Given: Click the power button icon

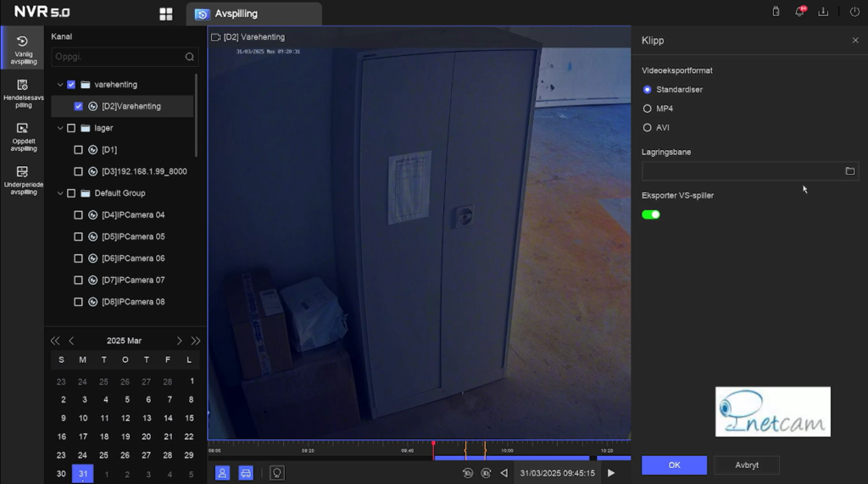Looking at the screenshot, I should pyautogui.click(x=854, y=12).
